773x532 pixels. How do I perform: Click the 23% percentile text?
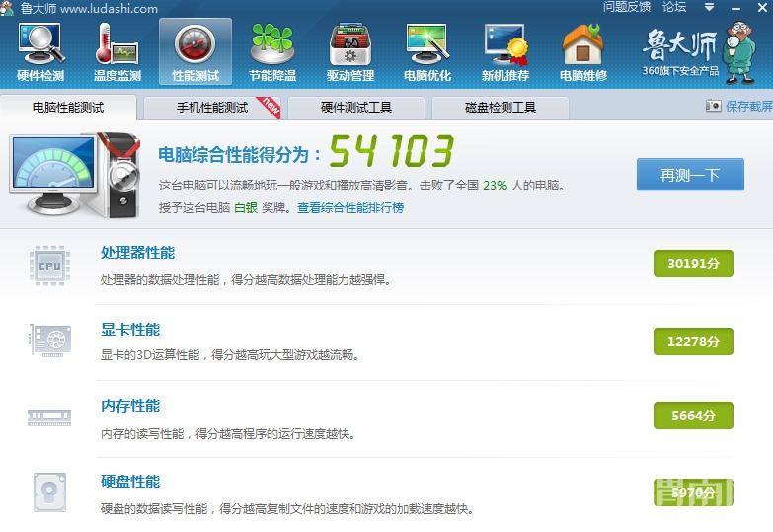pos(495,186)
